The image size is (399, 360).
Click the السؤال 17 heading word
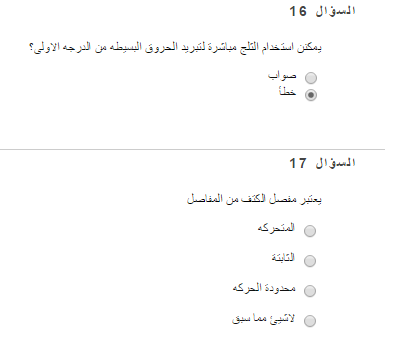335,163
